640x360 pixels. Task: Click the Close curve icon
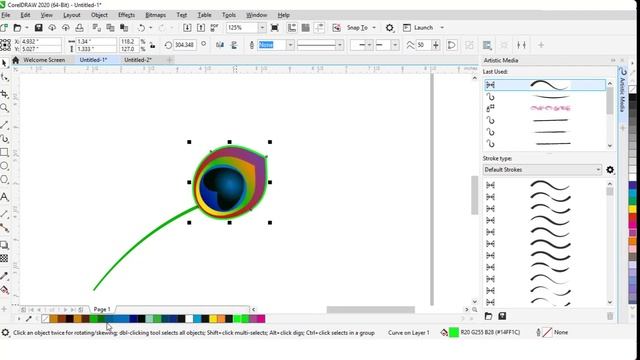452,45
